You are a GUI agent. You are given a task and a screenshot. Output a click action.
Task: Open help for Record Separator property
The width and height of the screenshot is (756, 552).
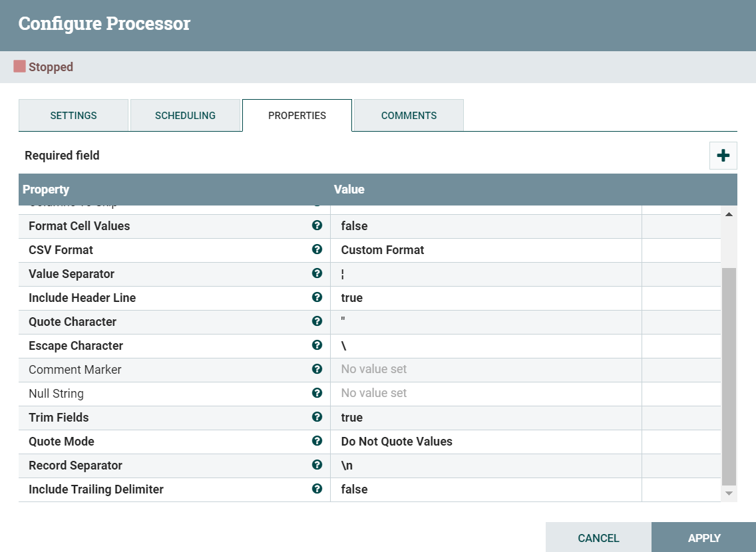[x=317, y=466]
